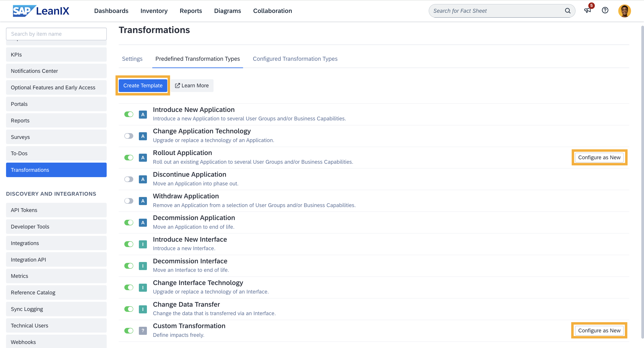Open notifications bell icon
Screen dimensions: 644x348
(588, 11)
